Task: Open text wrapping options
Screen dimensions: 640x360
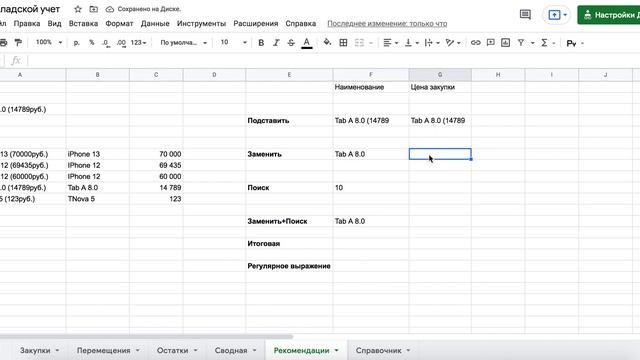Action: click(x=432, y=42)
